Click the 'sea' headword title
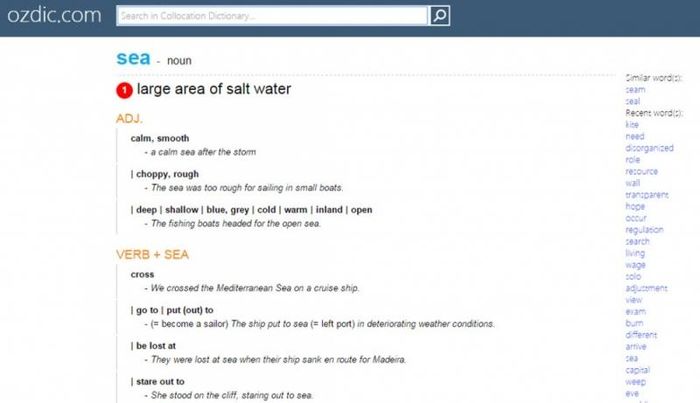The width and height of the screenshot is (700, 403). (x=133, y=58)
